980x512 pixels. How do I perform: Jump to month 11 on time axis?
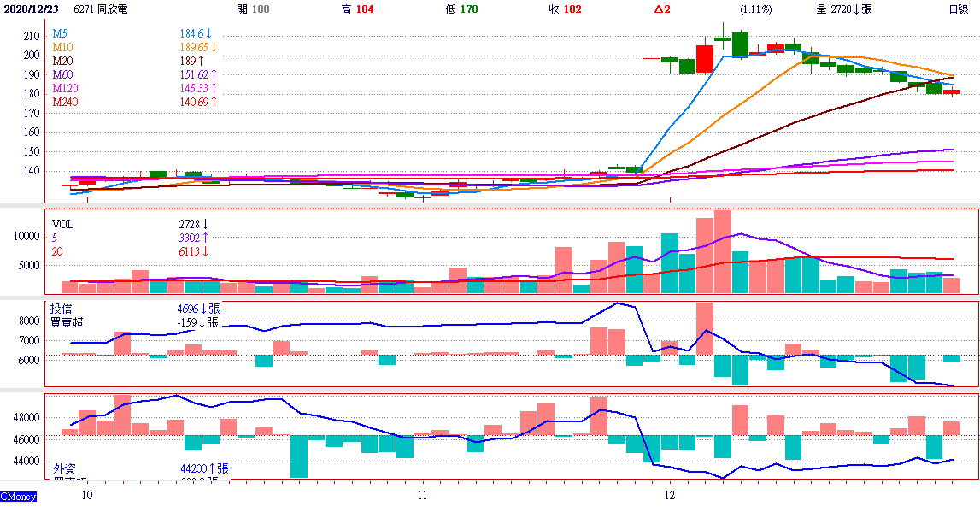pyautogui.click(x=422, y=496)
